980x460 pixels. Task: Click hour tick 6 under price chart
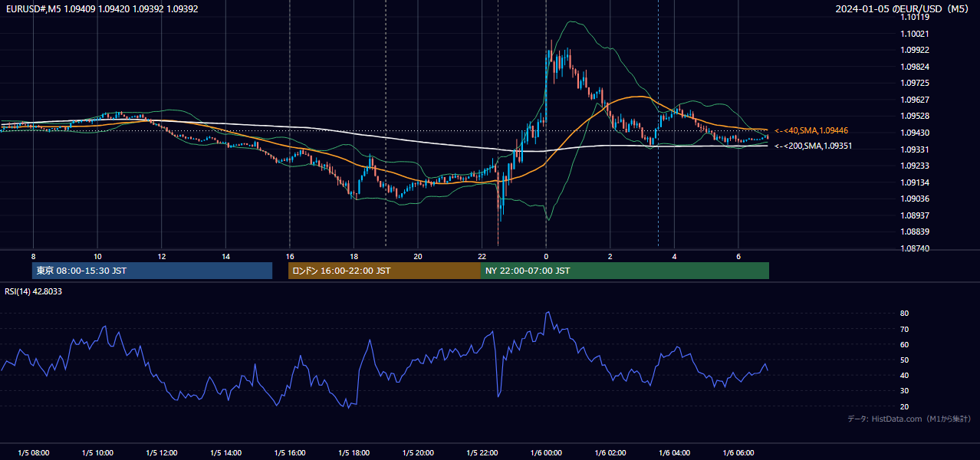point(738,256)
